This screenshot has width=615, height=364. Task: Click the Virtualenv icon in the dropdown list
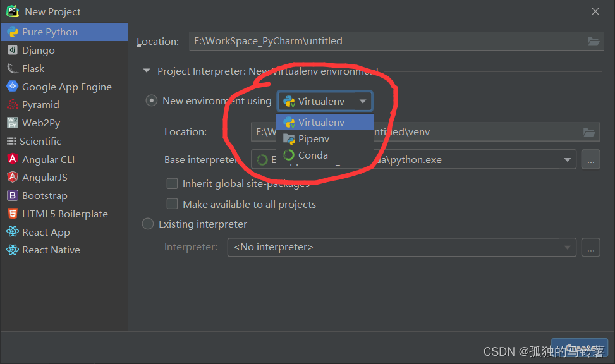(x=289, y=123)
